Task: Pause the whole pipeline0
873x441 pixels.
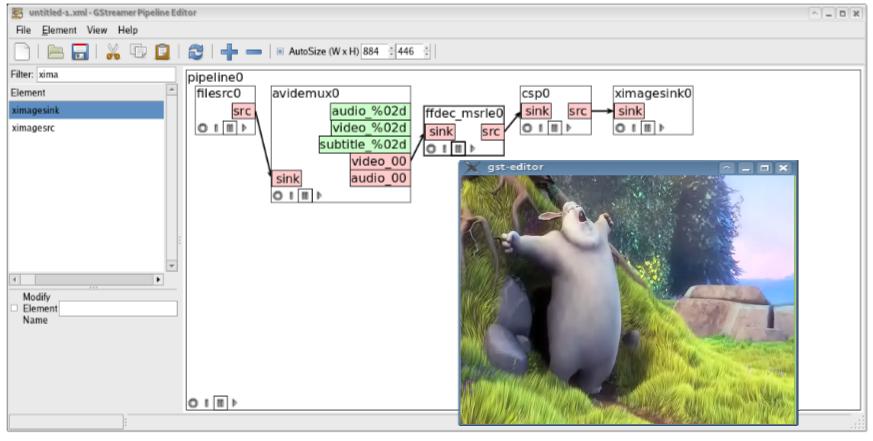Action: [x=220, y=403]
